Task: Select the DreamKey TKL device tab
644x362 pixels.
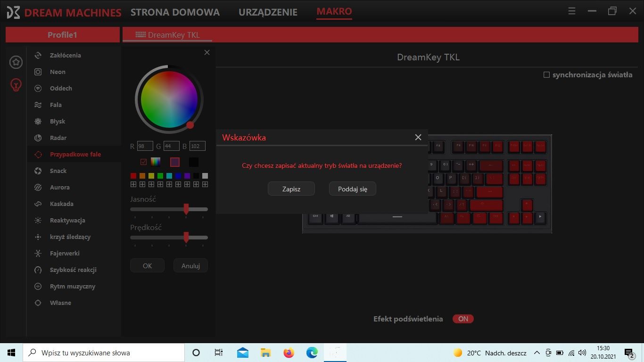Action: coord(167,35)
